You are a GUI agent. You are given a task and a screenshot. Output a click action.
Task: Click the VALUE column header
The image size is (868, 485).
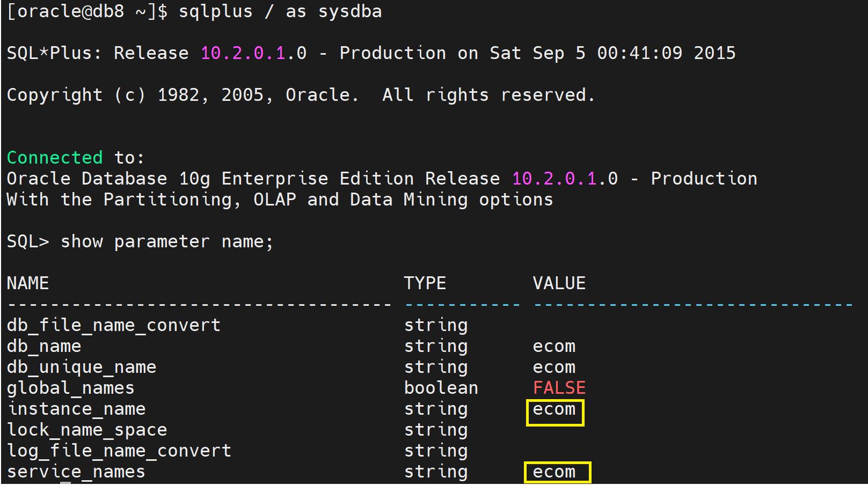(559, 283)
